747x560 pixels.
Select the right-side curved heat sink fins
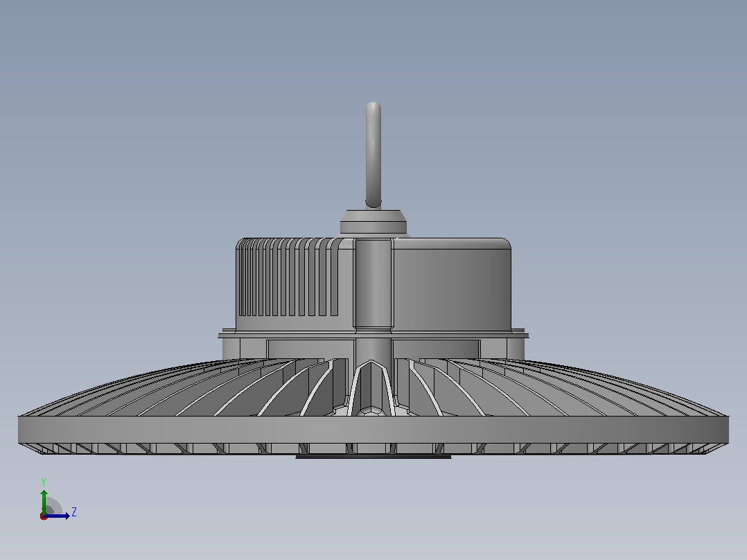[x=557, y=388]
